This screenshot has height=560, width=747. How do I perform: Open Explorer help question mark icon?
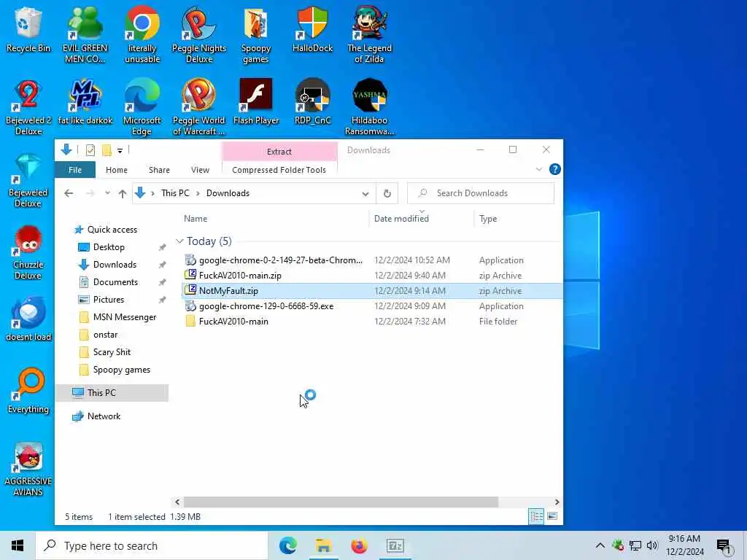point(554,169)
